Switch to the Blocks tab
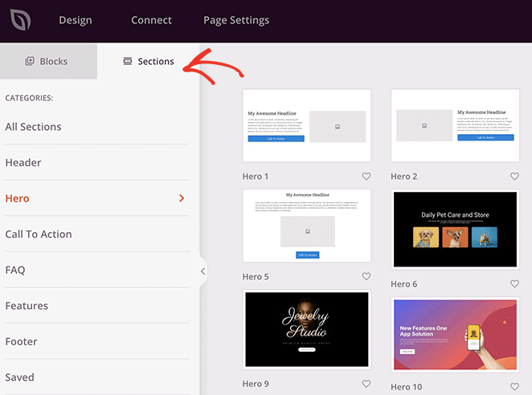The width and height of the screenshot is (532, 395). point(47,61)
